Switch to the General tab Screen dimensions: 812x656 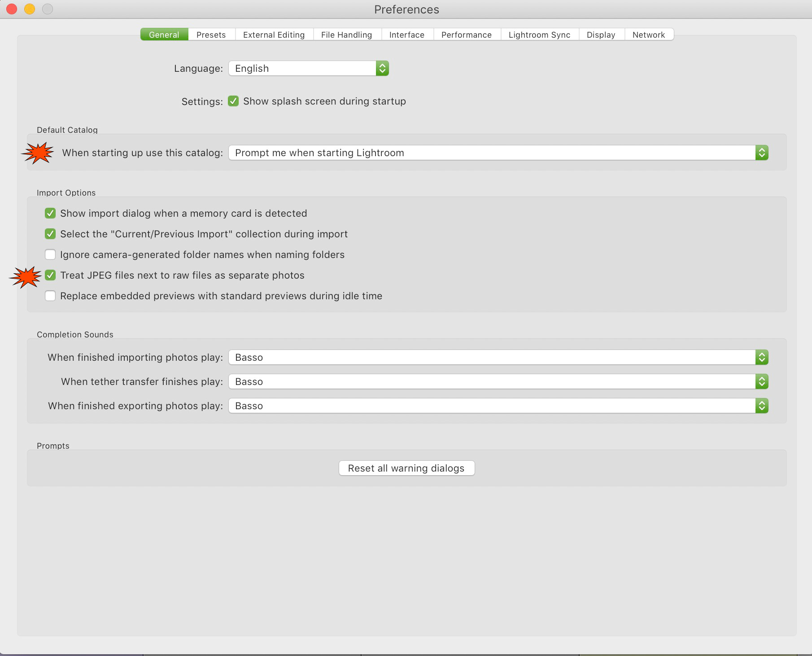click(x=164, y=35)
